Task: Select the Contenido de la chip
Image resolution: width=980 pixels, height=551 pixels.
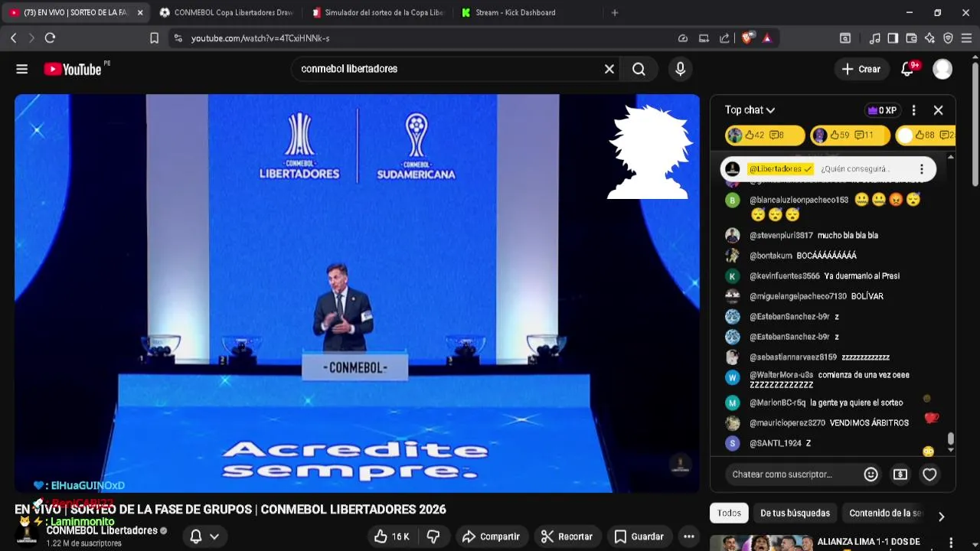Action: 885,514
